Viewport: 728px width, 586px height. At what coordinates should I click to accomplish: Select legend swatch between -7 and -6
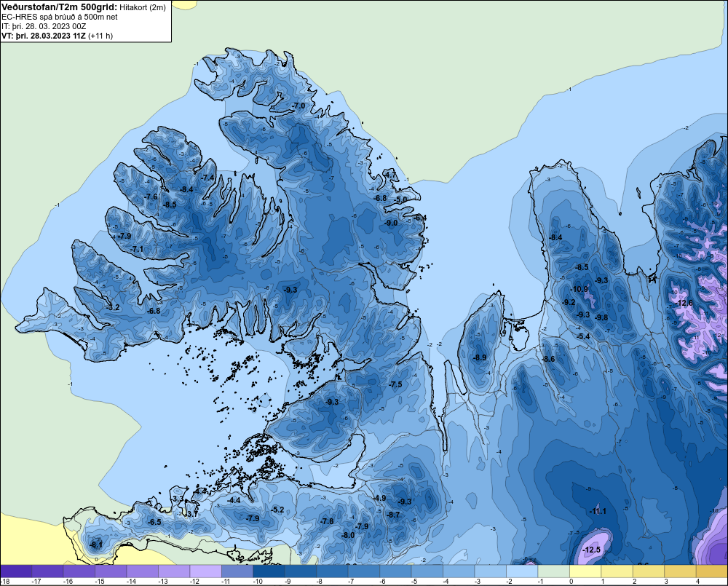(363, 571)
